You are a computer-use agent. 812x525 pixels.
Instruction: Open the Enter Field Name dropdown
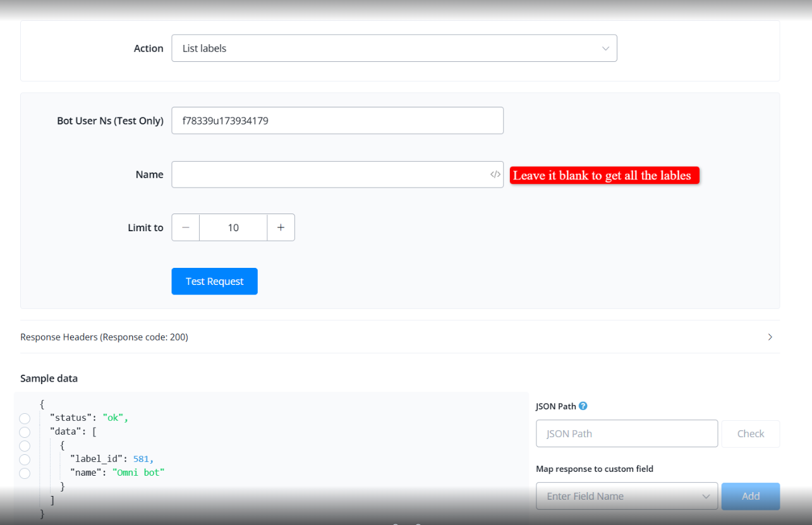626,496
